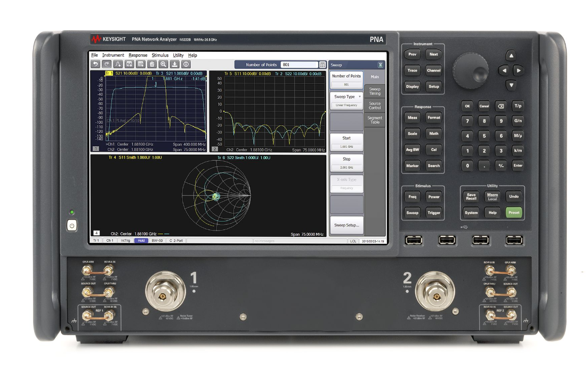Click the BW-50 bandwidth indicator
The width and height of the screenshot is (588, 388).
tap(157, 241)
